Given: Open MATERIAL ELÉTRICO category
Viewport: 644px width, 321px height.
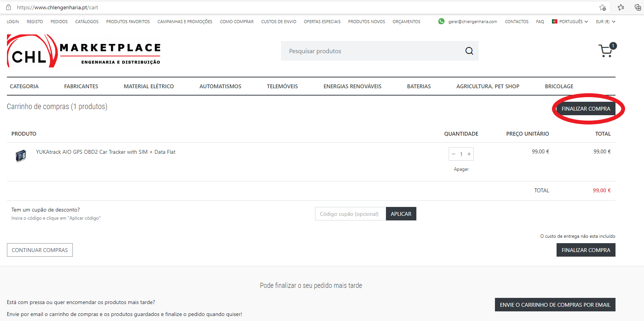Looking at the screenshot, I should click(149, 86).
